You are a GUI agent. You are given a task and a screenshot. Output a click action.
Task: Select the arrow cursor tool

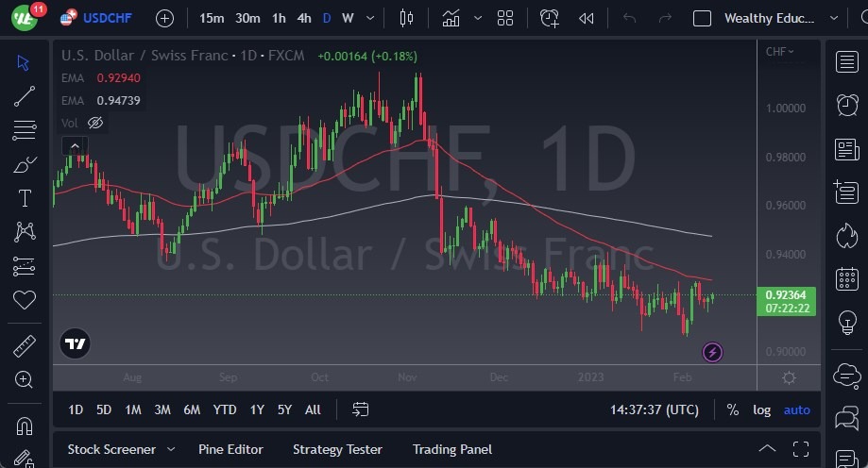tap(24, 62)
